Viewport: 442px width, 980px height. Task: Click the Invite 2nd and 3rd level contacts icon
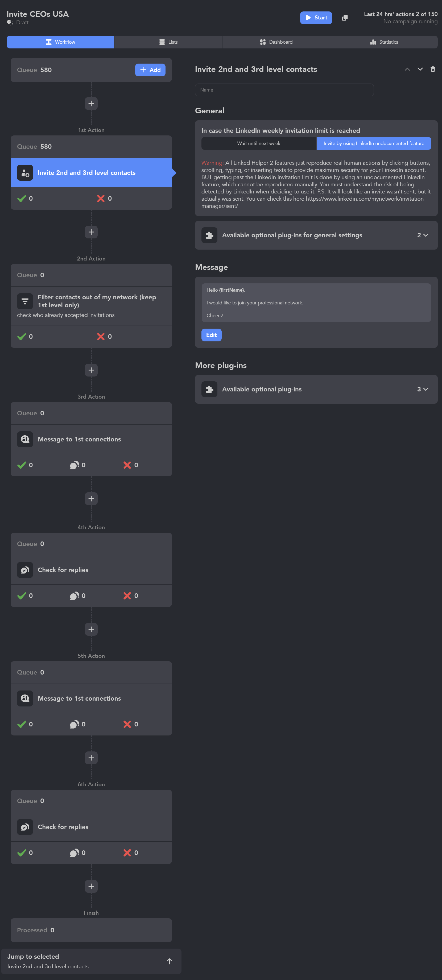coord(25,173)
